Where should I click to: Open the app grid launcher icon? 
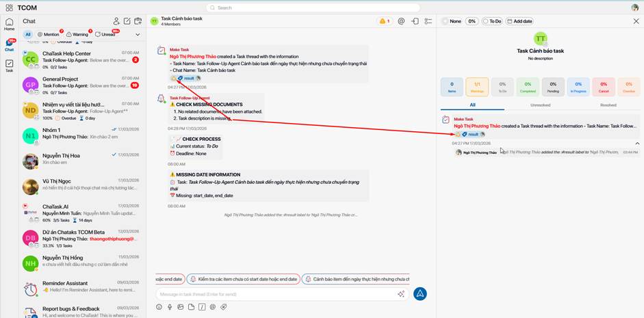coord(9,8)
